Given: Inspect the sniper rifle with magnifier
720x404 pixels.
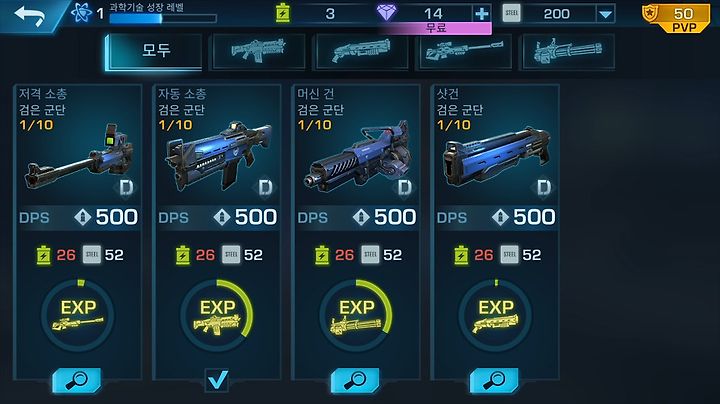Looking at the screenshot, I should click(77, 380).
